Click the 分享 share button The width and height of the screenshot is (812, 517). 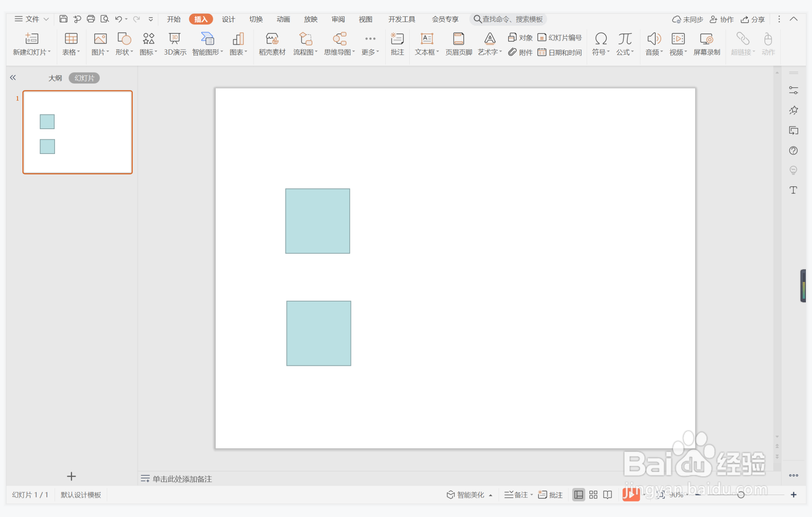point(753,19)
